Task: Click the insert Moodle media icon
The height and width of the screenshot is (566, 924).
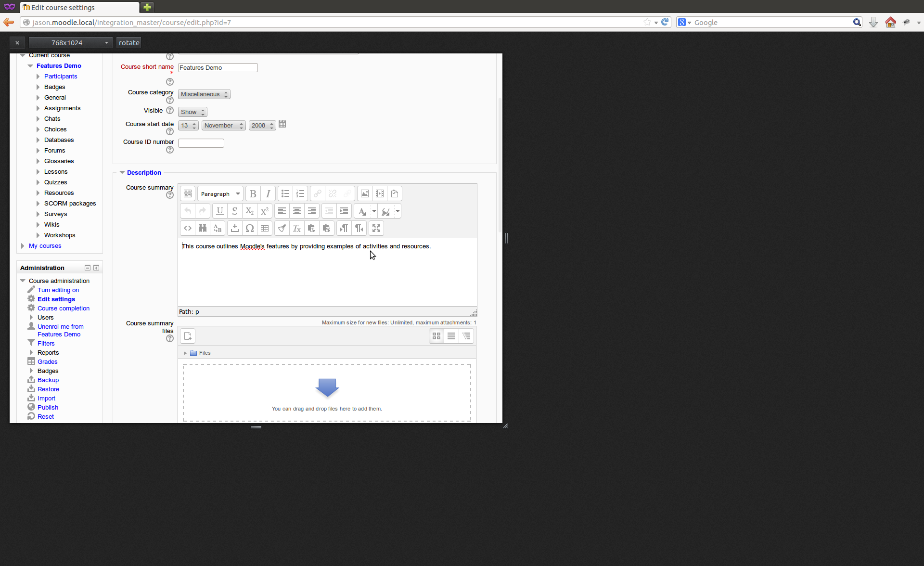Action: click(x=380, y=193)
